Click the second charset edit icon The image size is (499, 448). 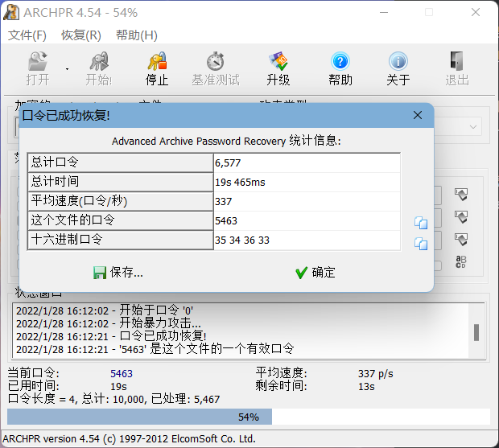pos(461,217)
